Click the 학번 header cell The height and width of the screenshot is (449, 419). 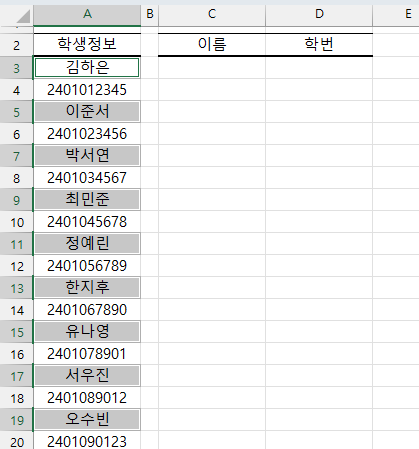click(319, 44)
